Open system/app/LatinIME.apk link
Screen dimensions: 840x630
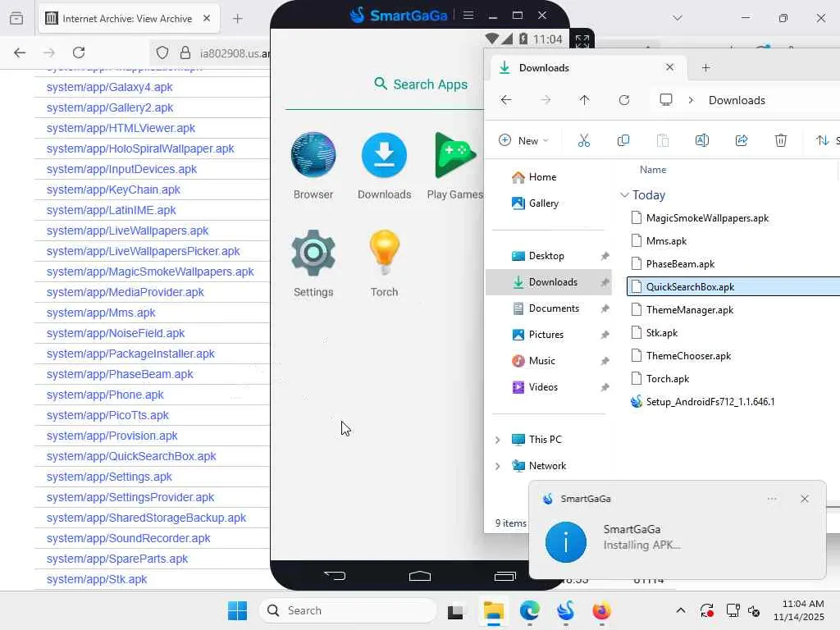click(x=111, y=210)
